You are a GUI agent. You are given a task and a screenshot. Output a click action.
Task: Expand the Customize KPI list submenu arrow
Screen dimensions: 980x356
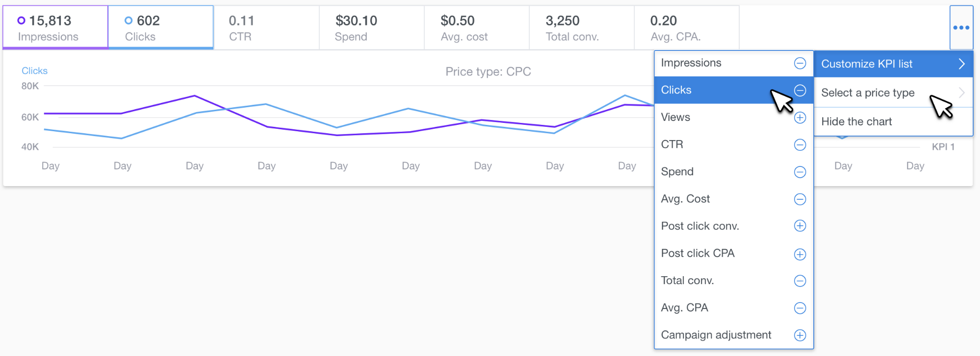coord(961,64)
